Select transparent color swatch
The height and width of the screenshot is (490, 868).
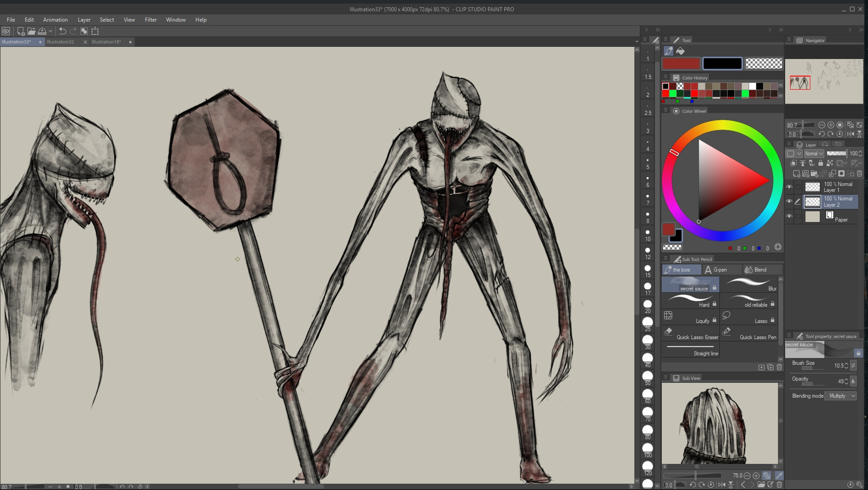coord(764,64)
